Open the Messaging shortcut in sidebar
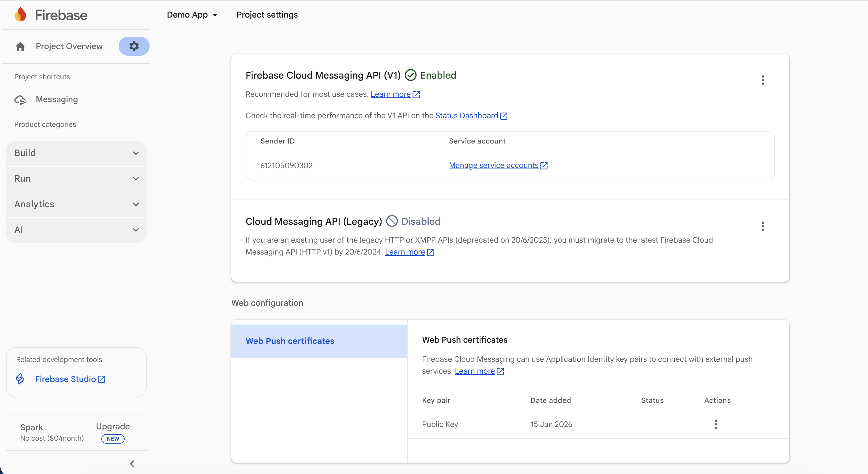The height and width of the screenshot is (474, 868). coord(57,99)
